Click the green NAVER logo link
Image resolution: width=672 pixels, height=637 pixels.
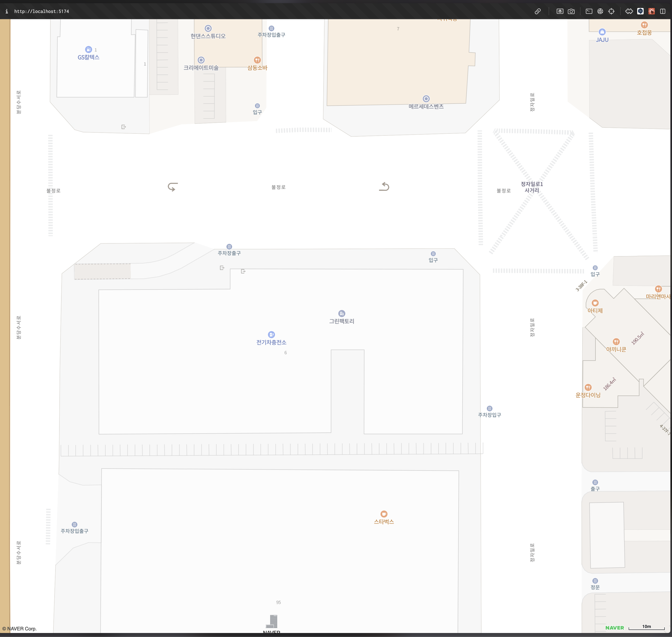pyautogui.click(x=615, y=628)
